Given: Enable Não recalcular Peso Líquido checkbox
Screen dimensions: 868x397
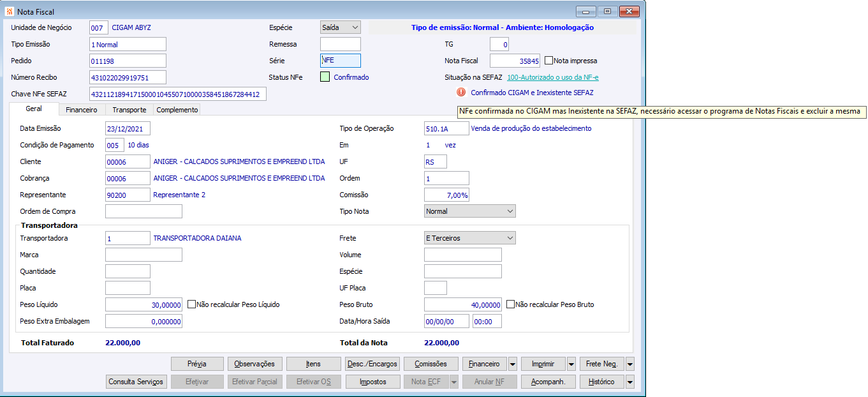Looking at the screenshot, I should pyautogui.click(x=191, y=304).
